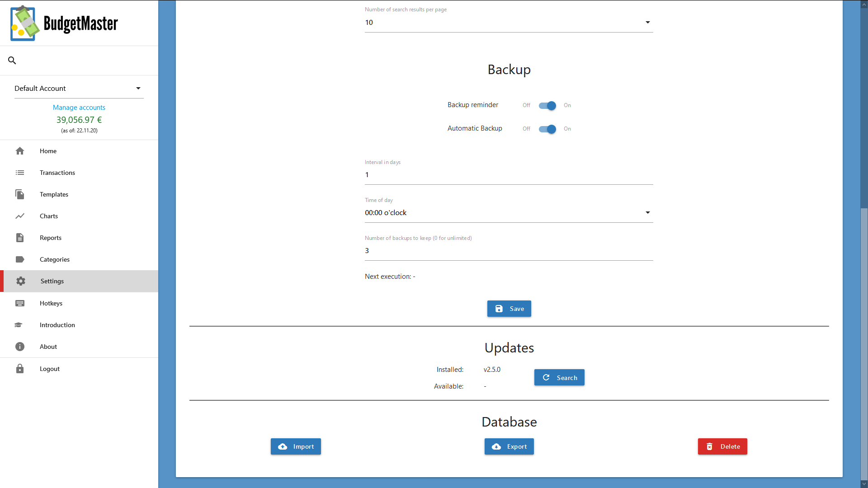Click the search magnifier icon

(x=12, y=60)
